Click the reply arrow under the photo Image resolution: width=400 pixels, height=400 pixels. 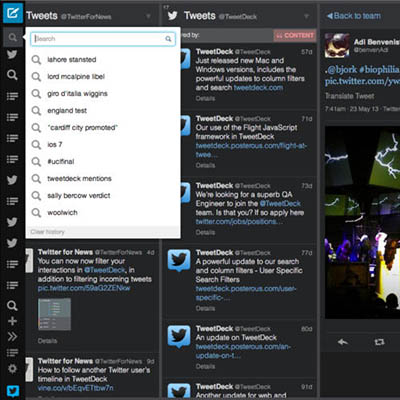tap(343, 342)
